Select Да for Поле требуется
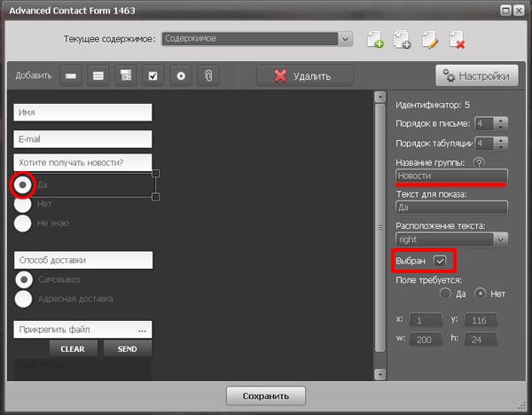The image size is (532, 415). coord(446,293)
